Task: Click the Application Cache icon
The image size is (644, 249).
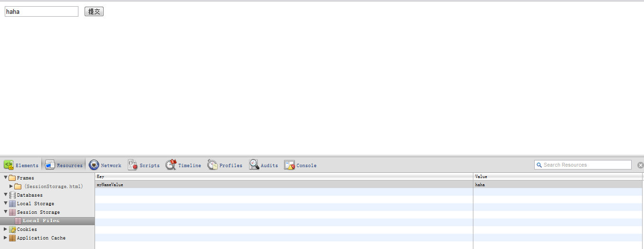Action: 12,238
